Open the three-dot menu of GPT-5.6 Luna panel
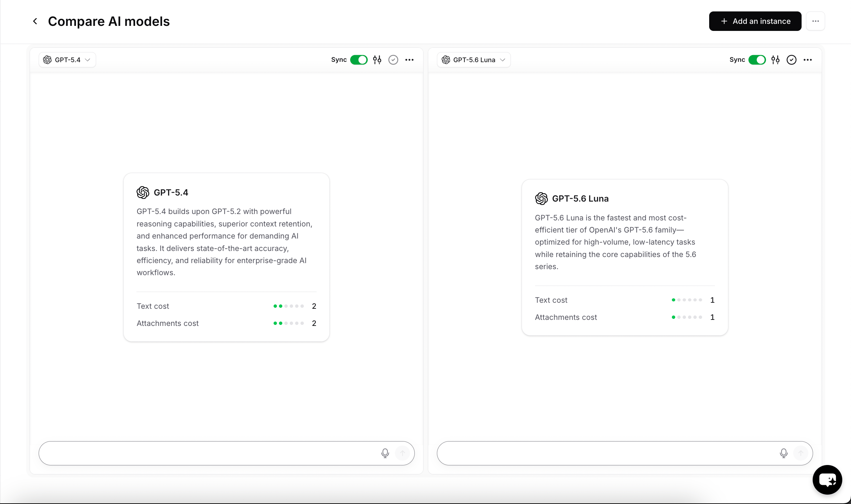 808,60
